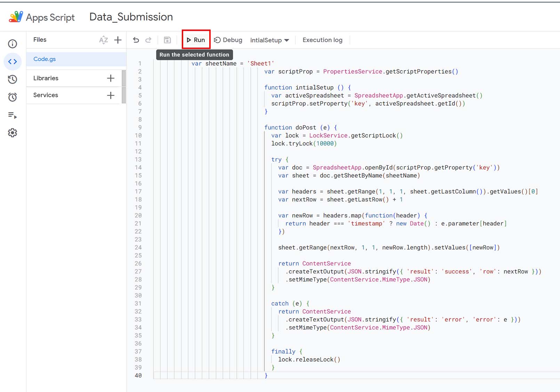Open the Triggers panel
Viewport: 560px width, 392px height.
pyautogui.click(x=13, y=97)
